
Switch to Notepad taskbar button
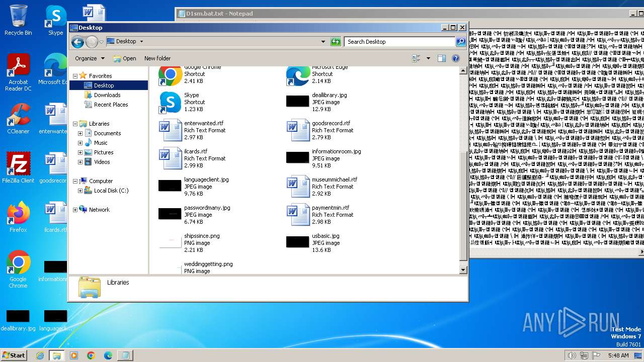(x=125, y=355)
